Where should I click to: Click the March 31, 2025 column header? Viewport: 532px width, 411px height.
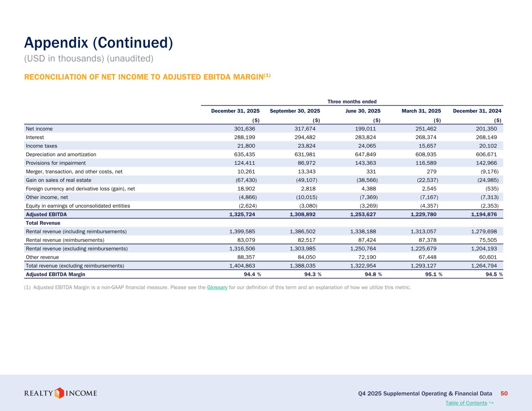[421, 111]
